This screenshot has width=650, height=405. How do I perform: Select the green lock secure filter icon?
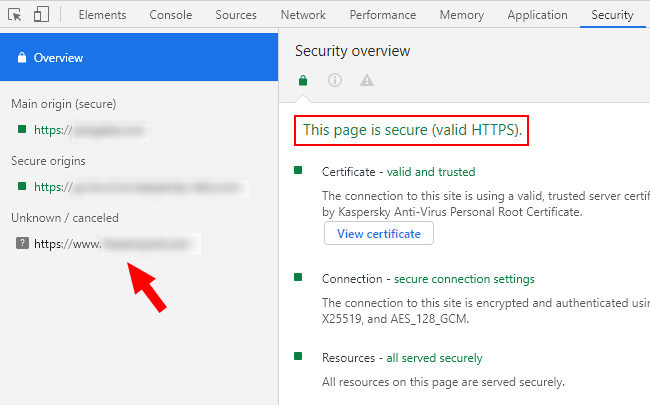click(x=303, y=80)
